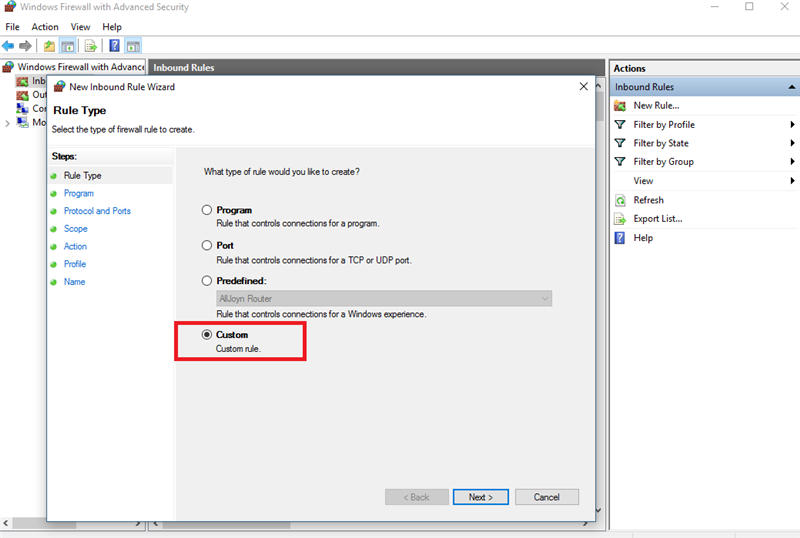Choose the Predefined radio button
Viewport: 800px width, 538px height.
pos(207,281)
